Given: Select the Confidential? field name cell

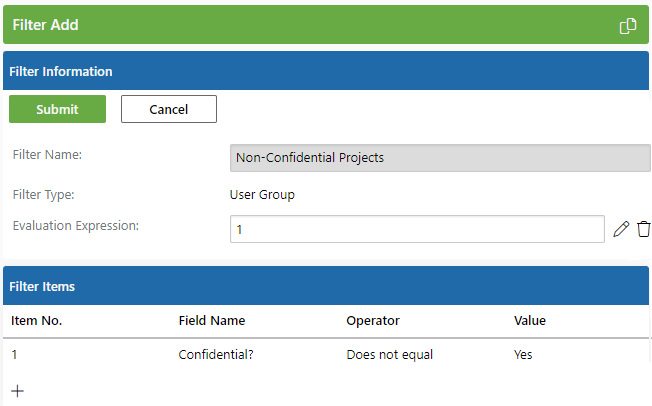Looking at the screenshot, I should click(x=216, y=354).
